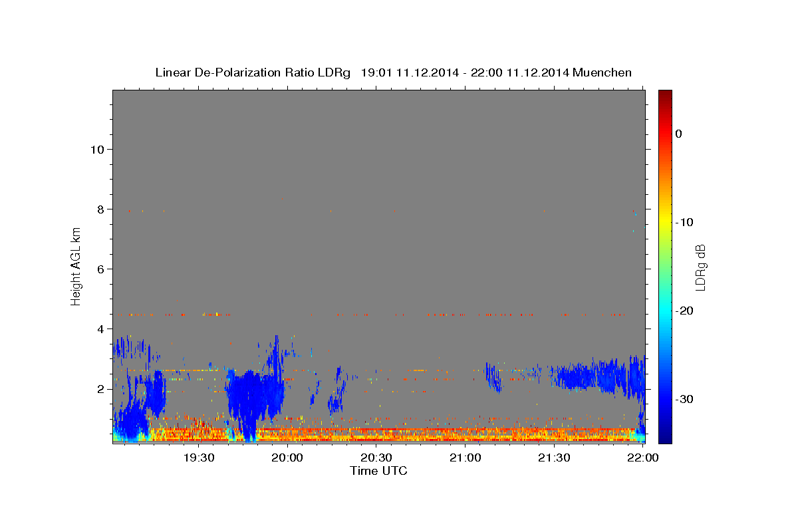Click the colorbar value -30
The height and width of the screenshot is (532, 798).
[685, 399]
